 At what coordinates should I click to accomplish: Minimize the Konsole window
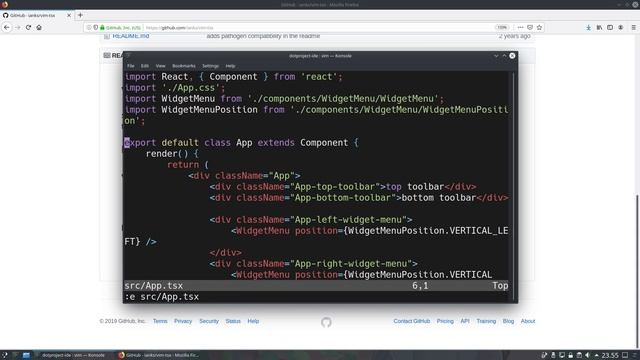(x=496, y=56)
